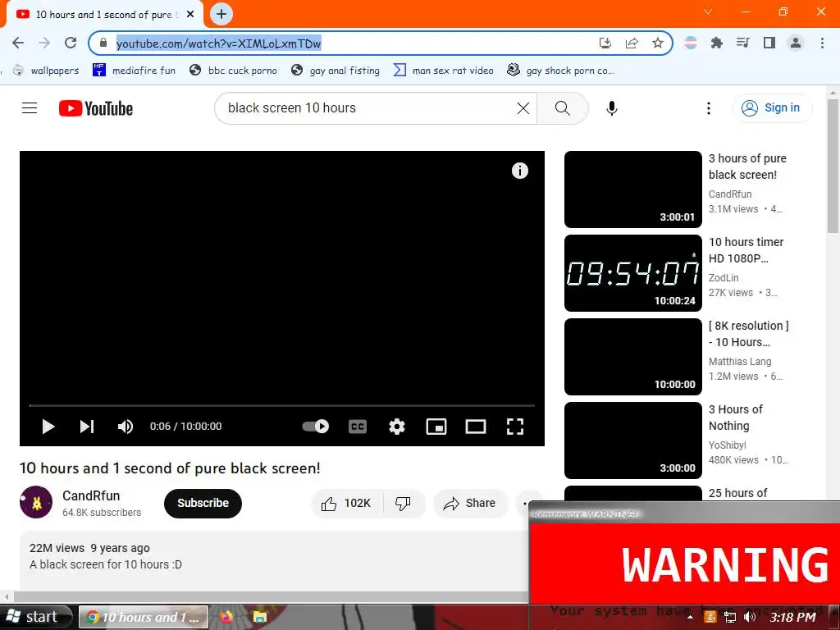Click the 'Matthias Lang' channel name
The height and width of the screenshot is (630, 840).
click(740, 362)
